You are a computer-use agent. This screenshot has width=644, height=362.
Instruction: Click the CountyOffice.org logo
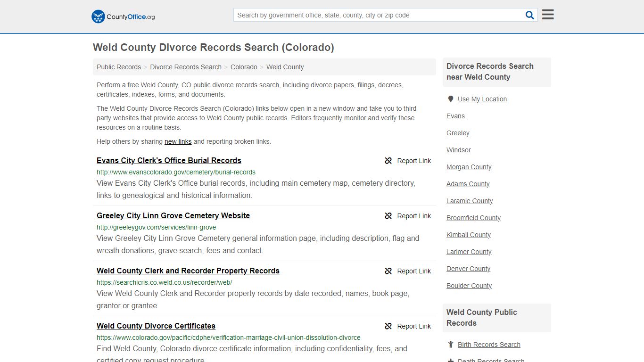click(x=123, y=16)
